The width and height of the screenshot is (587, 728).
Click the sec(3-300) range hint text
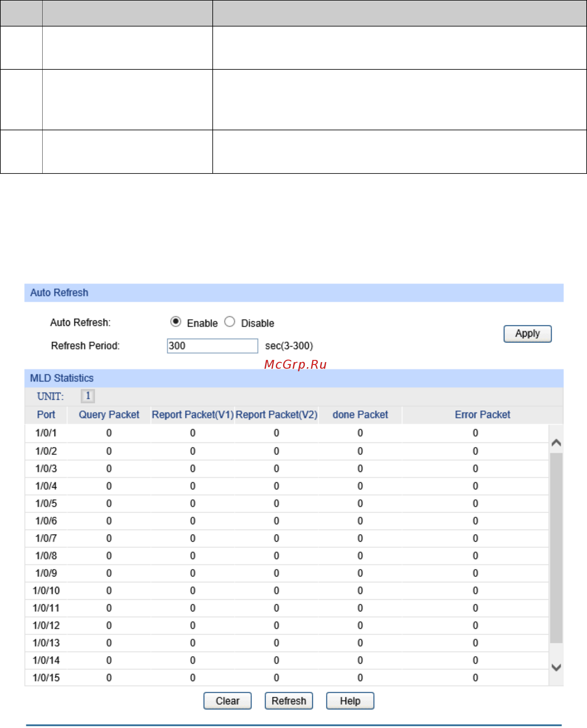pos(289,346)
